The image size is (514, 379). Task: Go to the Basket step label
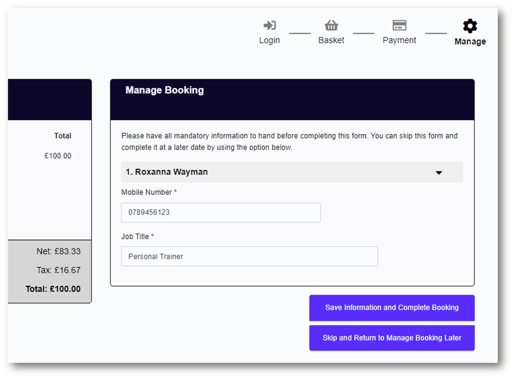pos(331,40)
